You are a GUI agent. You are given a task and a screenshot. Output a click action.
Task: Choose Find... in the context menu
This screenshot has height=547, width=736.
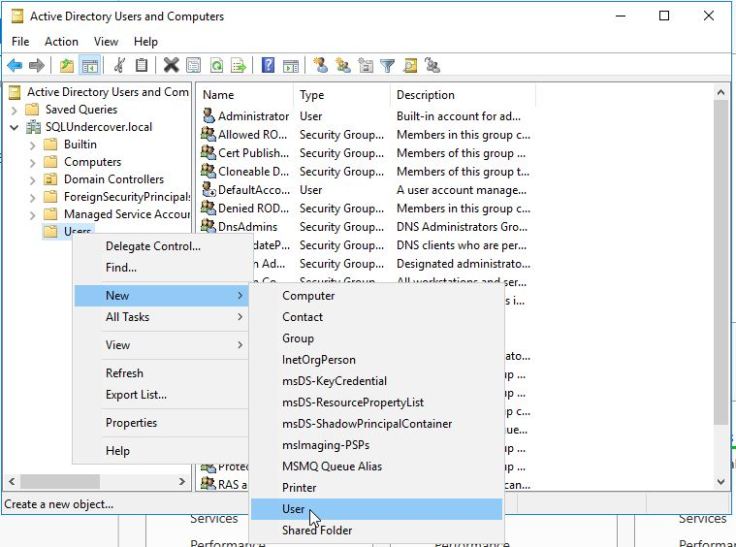click(x=161, y=268)
